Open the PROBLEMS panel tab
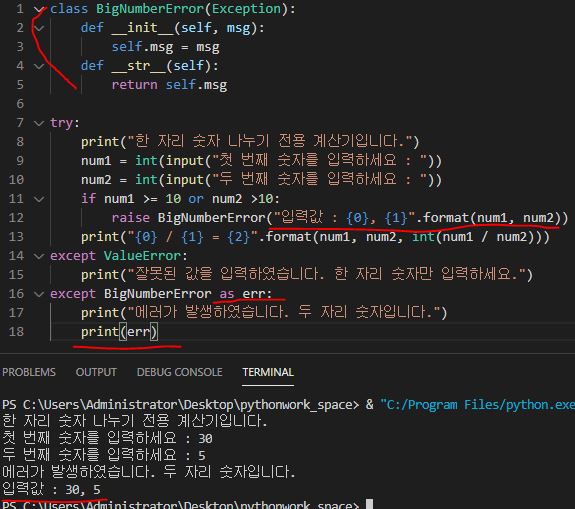 click(29, 372)
